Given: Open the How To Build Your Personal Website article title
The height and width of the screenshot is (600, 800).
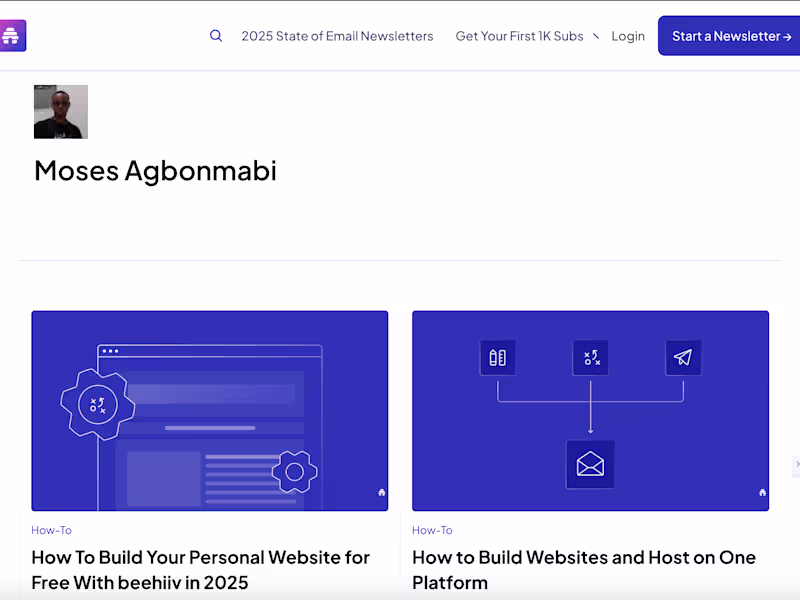Looking at the screenshot, I should coord(200,569).
